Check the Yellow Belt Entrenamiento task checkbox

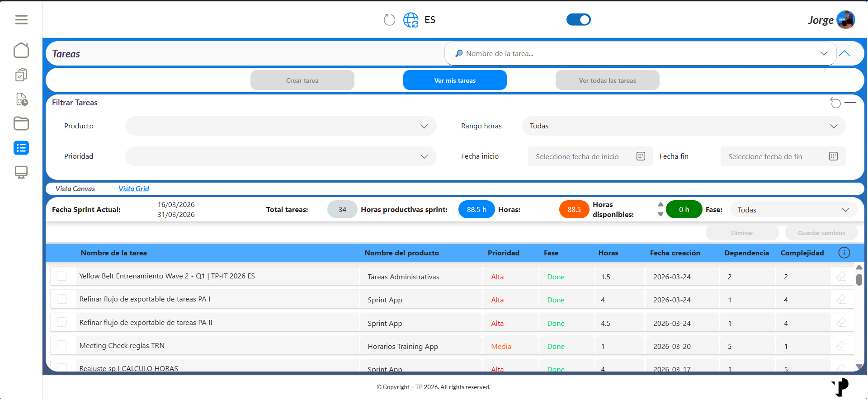(62, 276)
